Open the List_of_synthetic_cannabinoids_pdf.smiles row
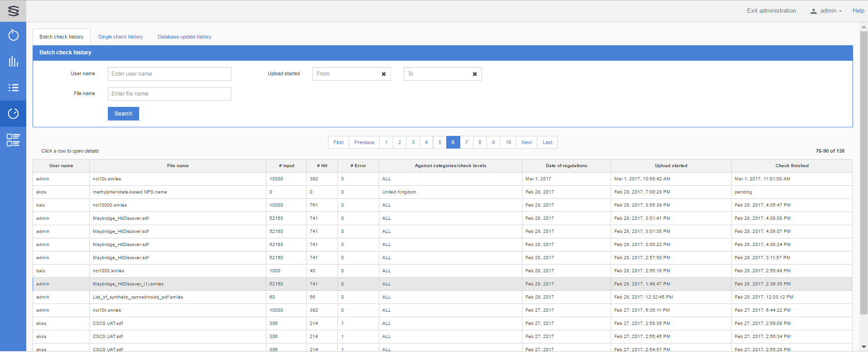Viewport: 868px width, 352px height. click(442, 297)
